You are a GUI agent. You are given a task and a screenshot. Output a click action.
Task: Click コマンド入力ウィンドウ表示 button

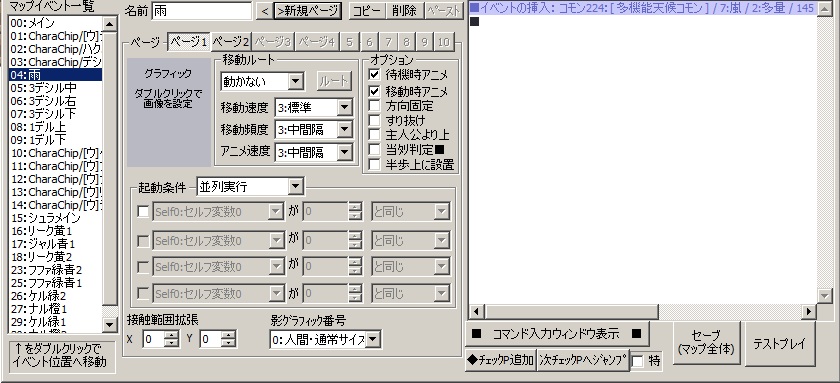click(x=557, y=334)
